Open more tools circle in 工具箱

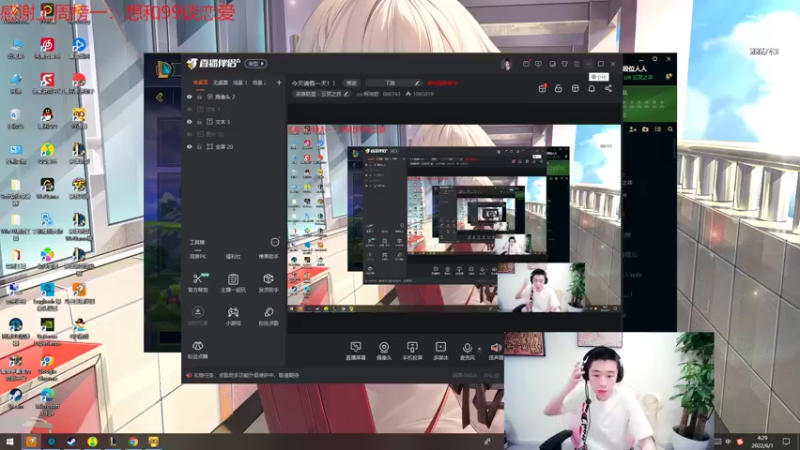pyautogui.click(x=274, y=242)
